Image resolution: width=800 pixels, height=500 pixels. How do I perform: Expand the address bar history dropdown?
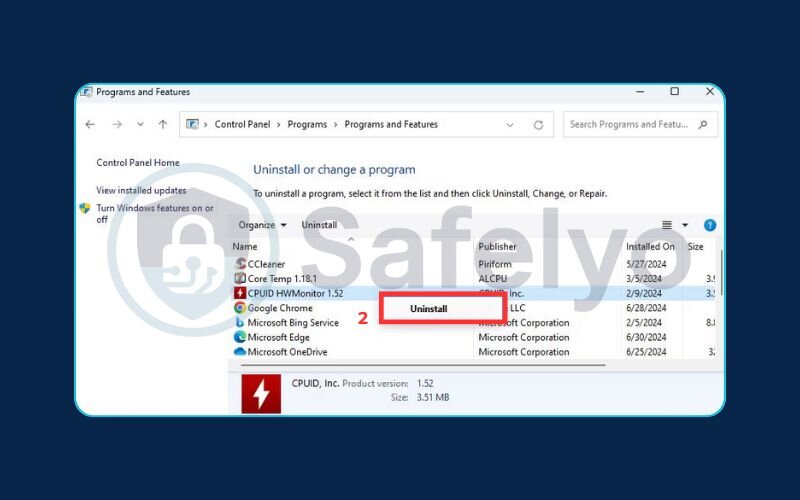pyautogui.click(x=510, y=125)
